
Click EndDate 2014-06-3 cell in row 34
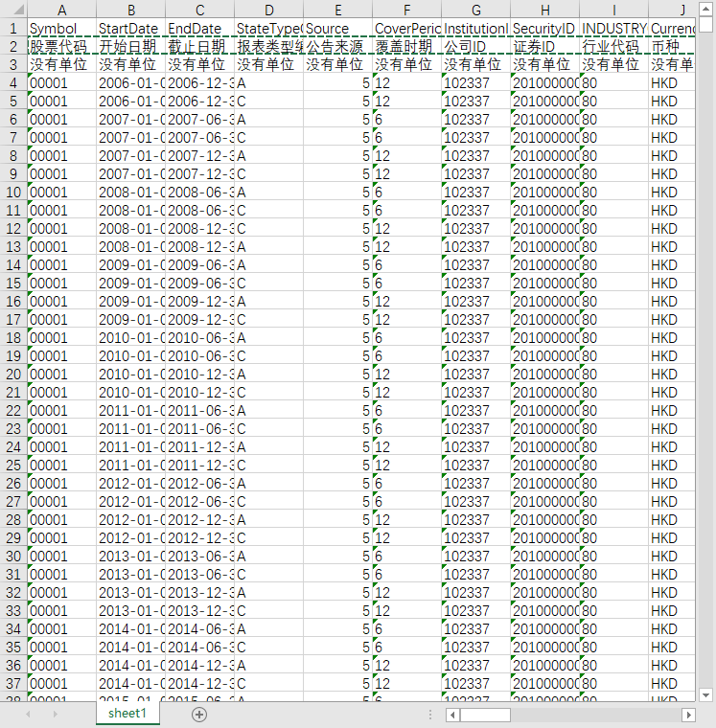coord(199,629)
